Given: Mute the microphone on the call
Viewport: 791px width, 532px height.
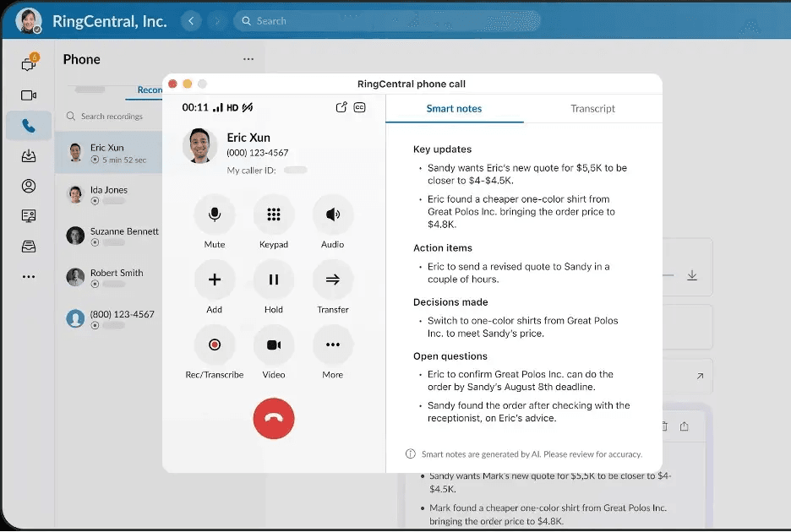Looking at the screenshot, I should [x=214, y=215].
